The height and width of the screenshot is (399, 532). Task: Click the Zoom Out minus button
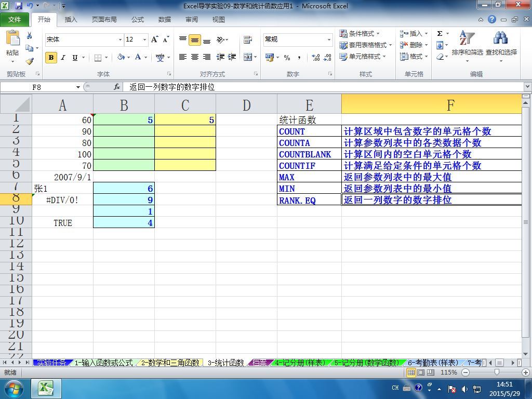(466, 373)
